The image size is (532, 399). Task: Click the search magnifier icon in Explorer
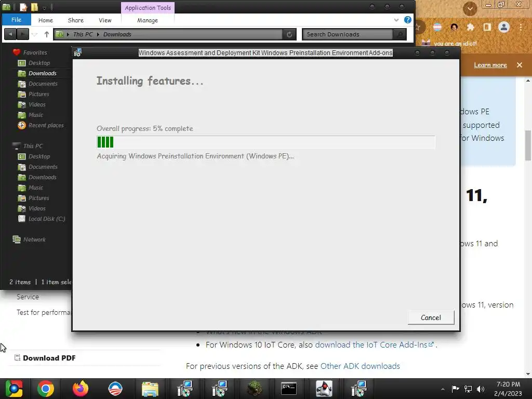(400, 34)
